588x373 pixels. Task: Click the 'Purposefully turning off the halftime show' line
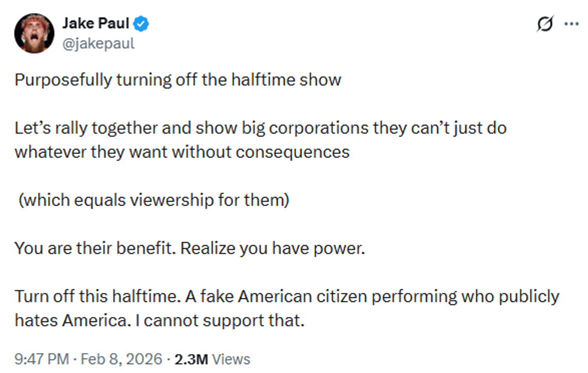[x=178, y=80]
